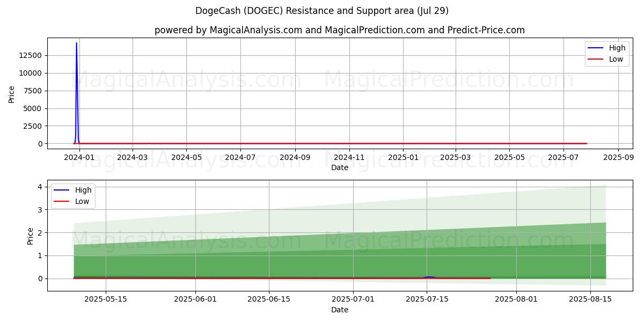Click the 'Date' axis label under the bottom chart
644x322 pixels.
point(340,310)
